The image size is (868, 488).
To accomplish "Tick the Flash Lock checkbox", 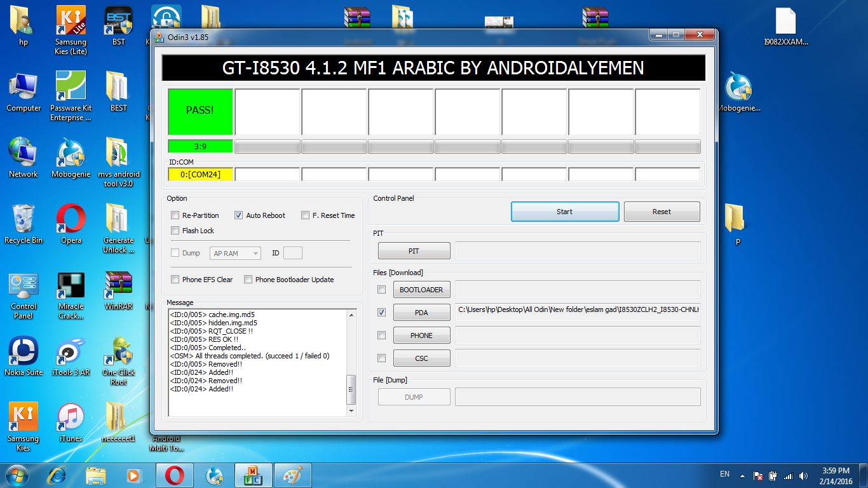I will point(175,231).
